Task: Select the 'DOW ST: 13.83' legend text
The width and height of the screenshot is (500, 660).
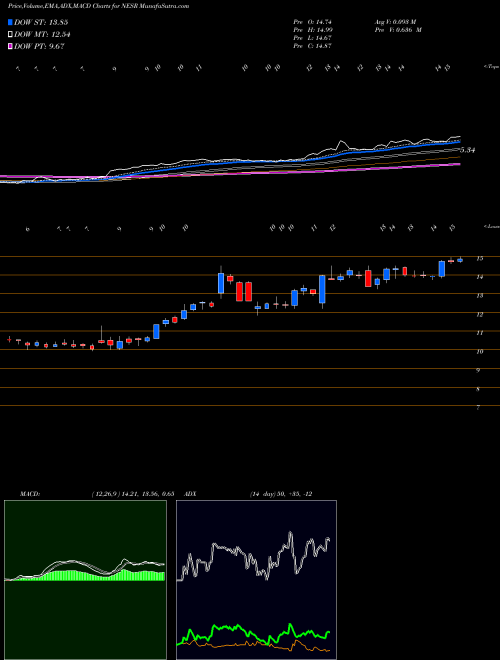Action: pos(41,22)
